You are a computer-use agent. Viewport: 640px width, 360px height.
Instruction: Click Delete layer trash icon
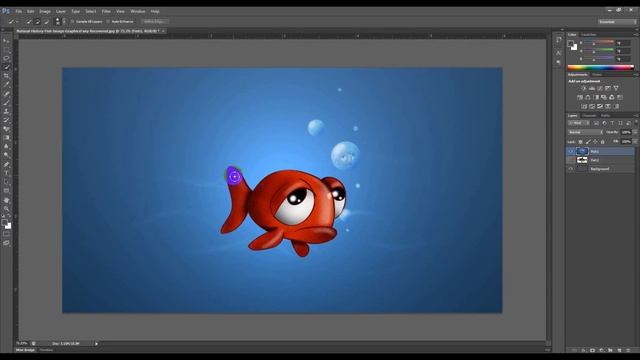pyautogui.click(x=628, y=350)
